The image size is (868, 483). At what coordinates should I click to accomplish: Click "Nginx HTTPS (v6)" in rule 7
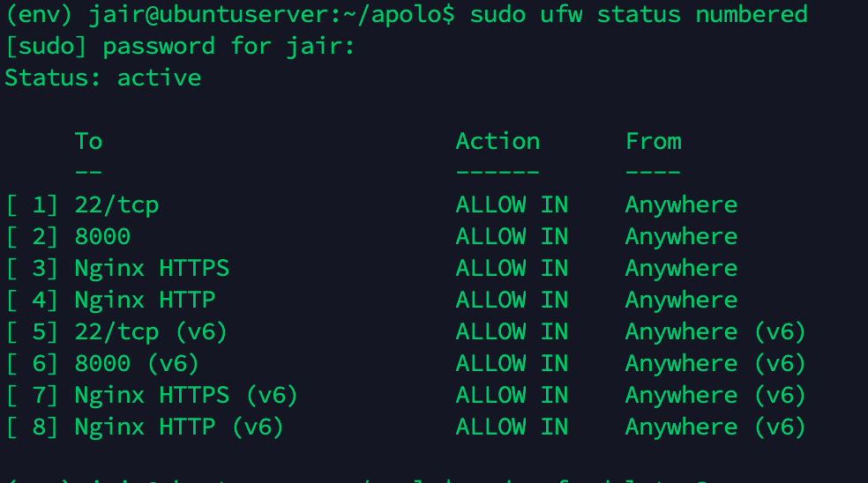pyautogui.click(x=186, y=395)
